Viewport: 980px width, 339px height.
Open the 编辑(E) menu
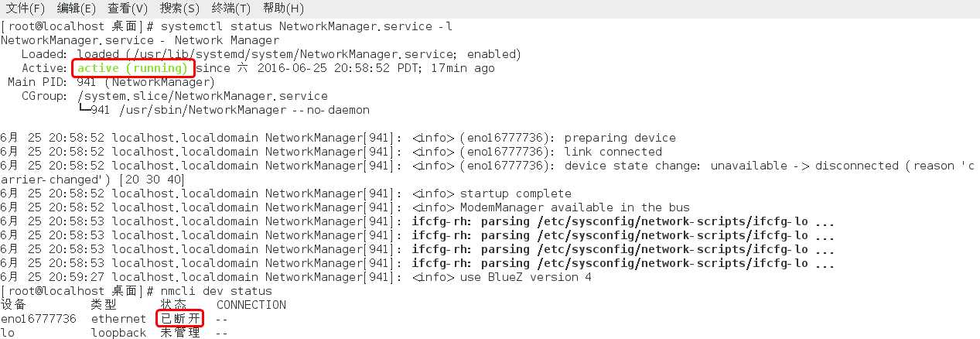pyautogui.click(x=77, y=9)
